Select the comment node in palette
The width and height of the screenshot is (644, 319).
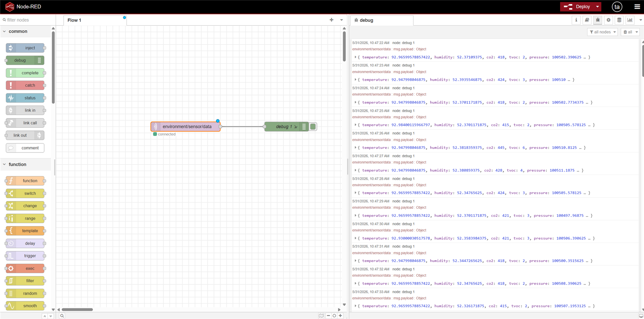[x=25, y=148]
